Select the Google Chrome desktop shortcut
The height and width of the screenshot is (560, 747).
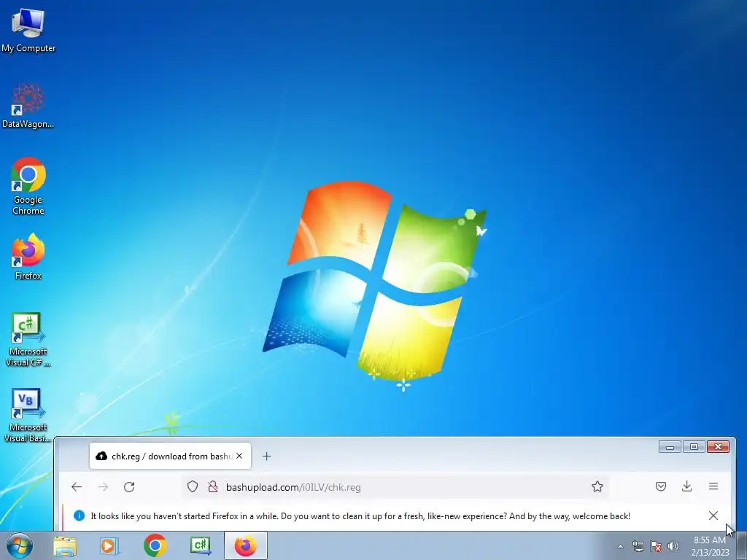pyautogui.click(x=28, y=186)
